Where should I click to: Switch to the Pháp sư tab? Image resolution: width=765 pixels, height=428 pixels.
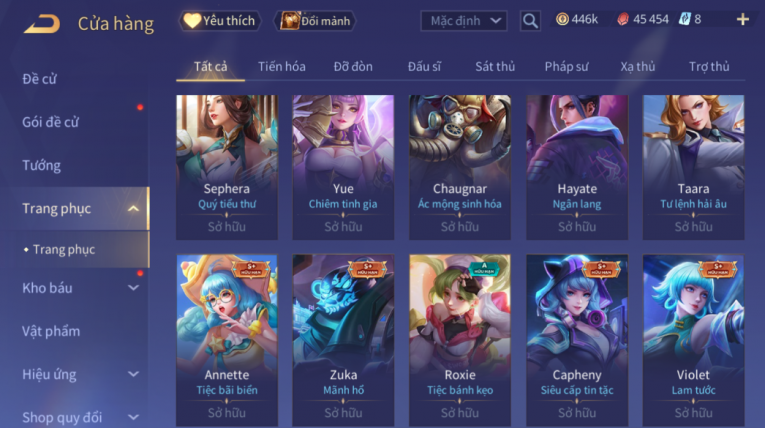[x=566, y=66]
